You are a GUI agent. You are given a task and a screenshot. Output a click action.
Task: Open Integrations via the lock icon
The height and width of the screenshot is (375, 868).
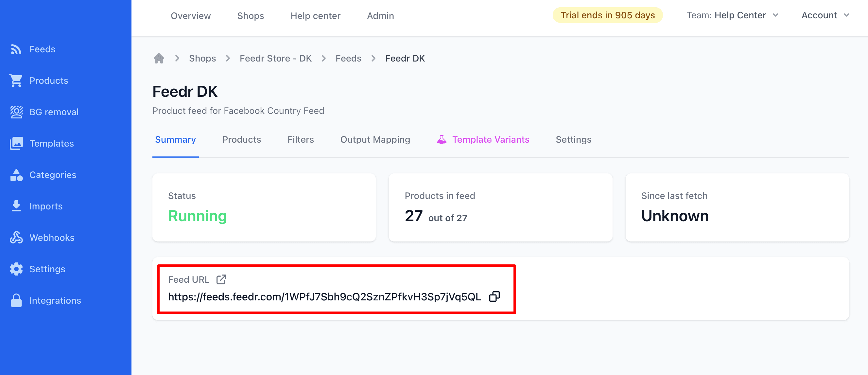pyautogui.click(x=16, y=300)
